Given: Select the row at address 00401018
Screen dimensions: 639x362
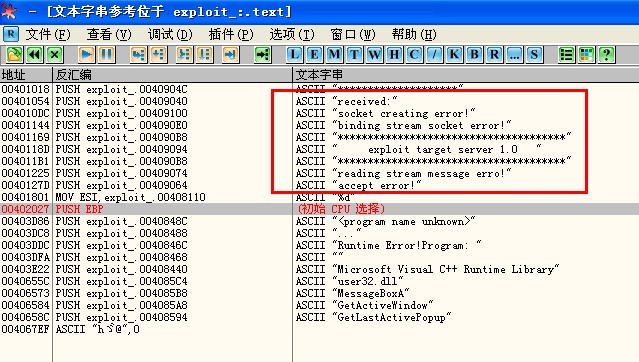Looking at the screenshot, I should coord(320,89).
